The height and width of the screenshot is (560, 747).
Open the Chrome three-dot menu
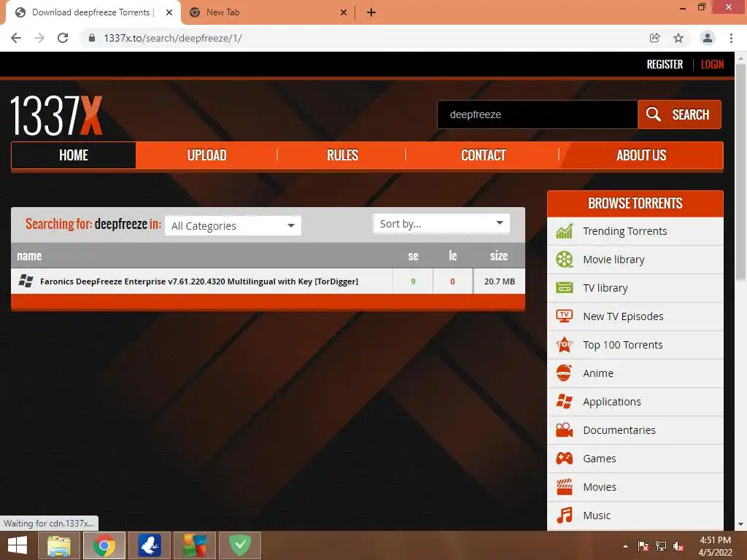coord(731,38)
